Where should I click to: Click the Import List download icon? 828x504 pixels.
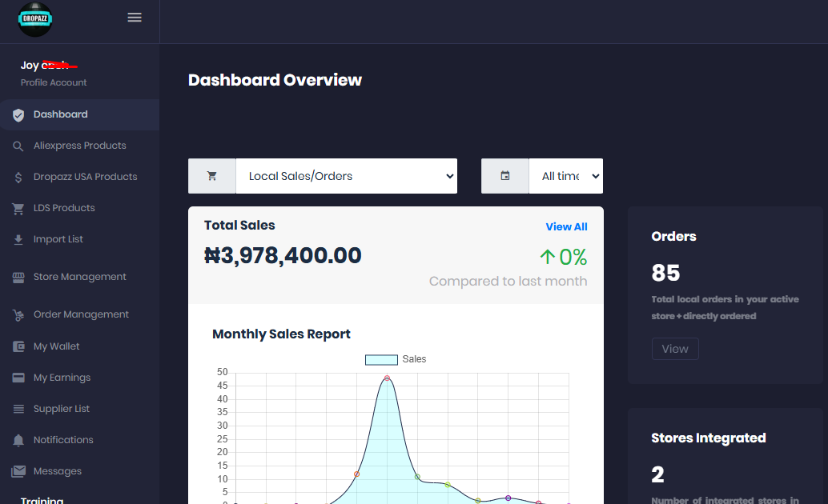18,240
